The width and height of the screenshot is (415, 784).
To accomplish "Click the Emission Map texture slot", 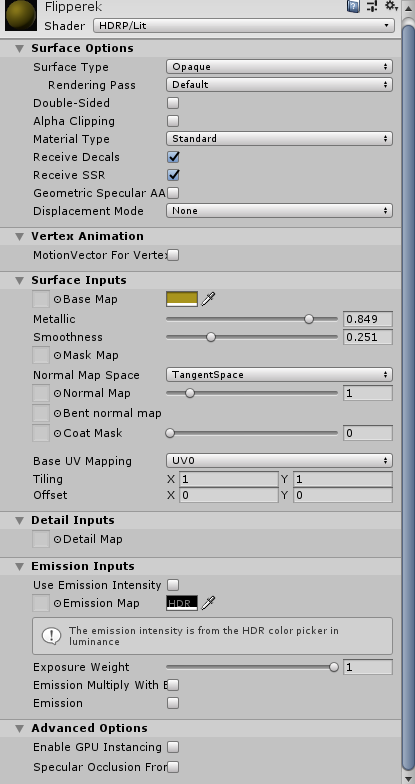I will (x=41, y=603).
